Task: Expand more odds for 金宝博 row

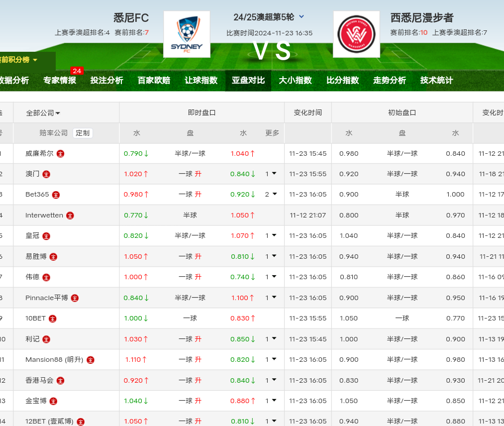Action: coord(271,401)
